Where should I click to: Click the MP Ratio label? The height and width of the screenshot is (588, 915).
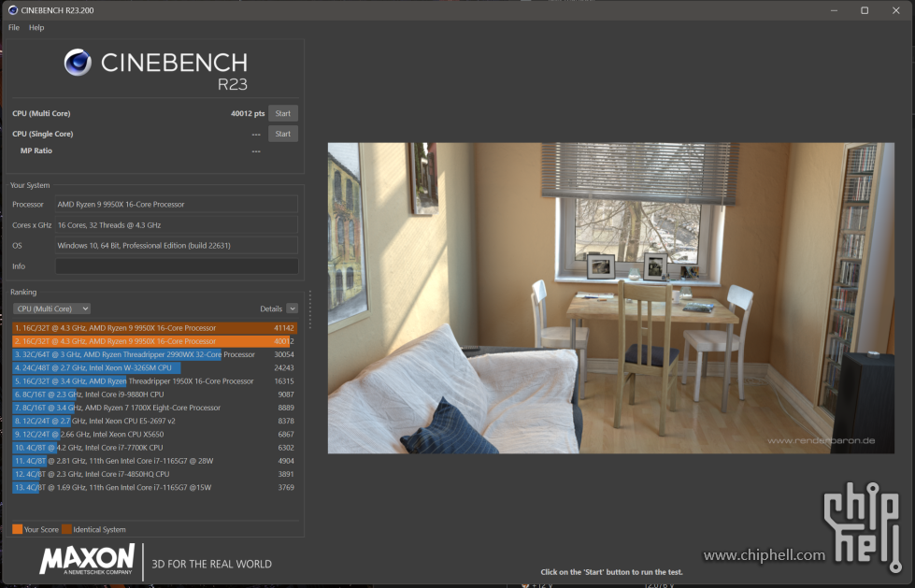tap(36, 151)
